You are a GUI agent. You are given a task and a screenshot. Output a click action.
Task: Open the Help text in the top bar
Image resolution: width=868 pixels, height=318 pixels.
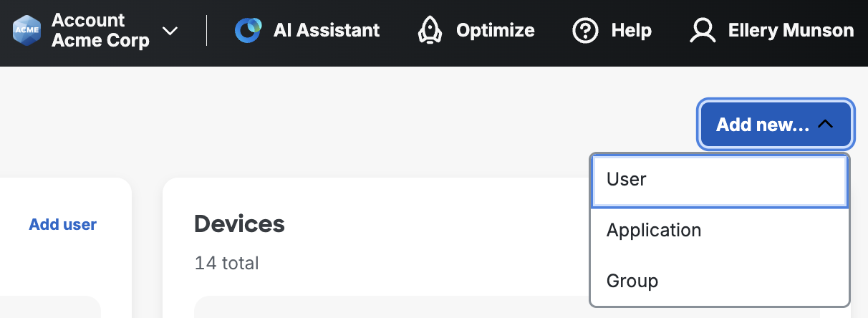click(x=631, y=30)
